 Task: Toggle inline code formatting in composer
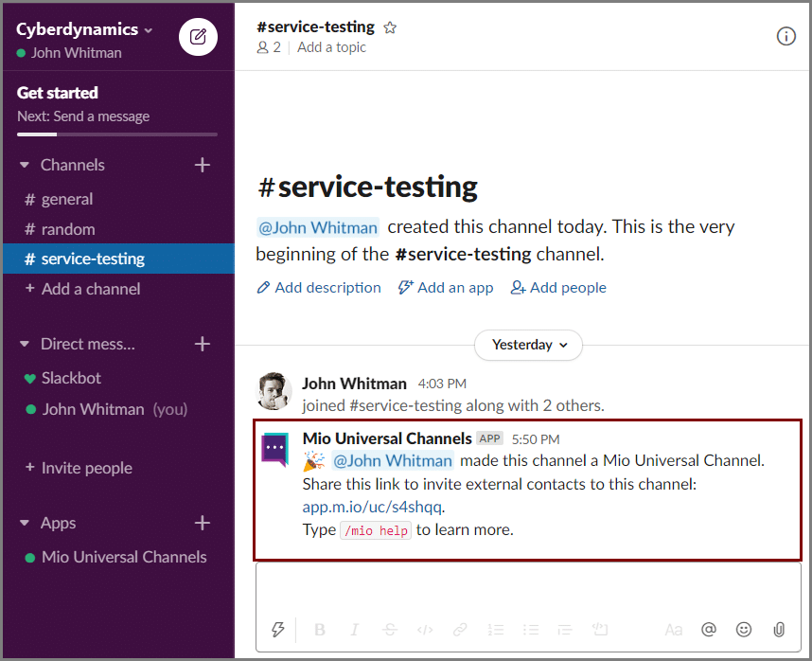click(425, 630)
